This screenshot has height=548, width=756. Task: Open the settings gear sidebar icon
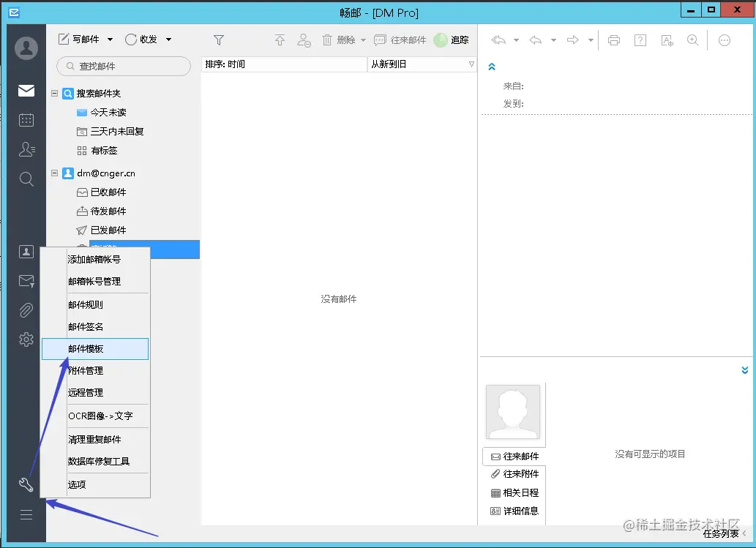pos(26,339)
